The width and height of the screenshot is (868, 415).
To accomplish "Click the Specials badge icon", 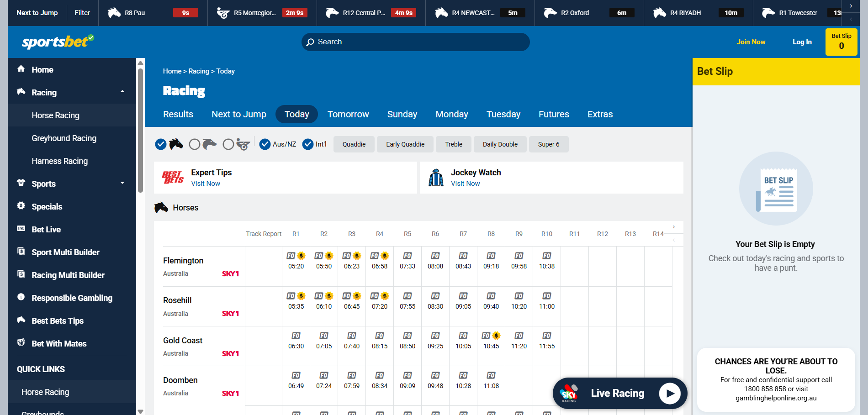I will [x=21, y=206].
